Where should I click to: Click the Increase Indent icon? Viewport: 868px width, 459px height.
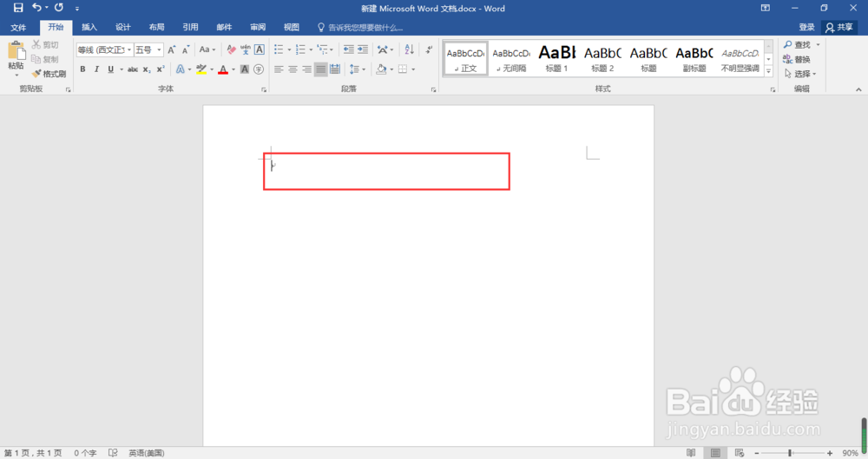363,49
